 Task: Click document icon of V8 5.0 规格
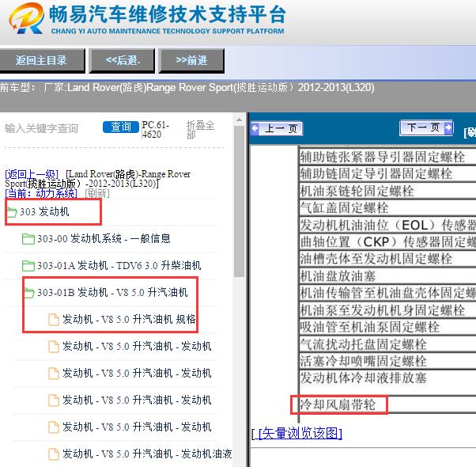coord(54,320)
